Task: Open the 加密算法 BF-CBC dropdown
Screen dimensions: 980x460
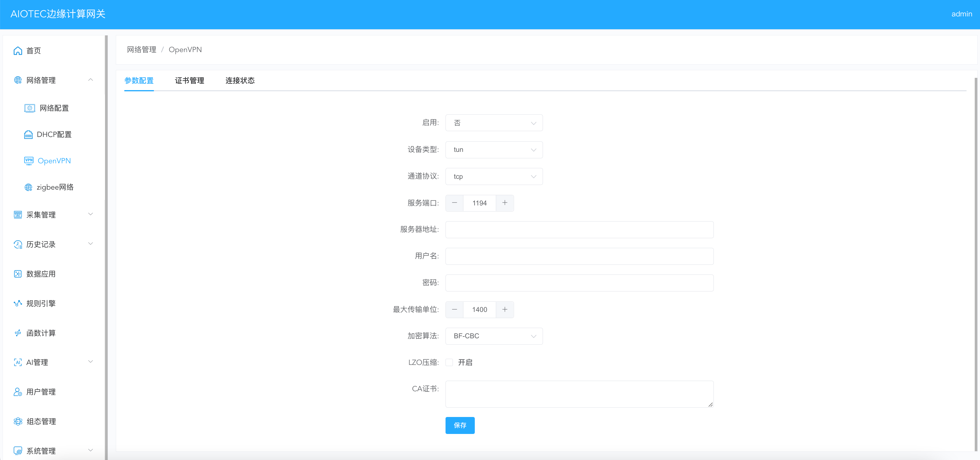Action: click(x=494, y=336)
